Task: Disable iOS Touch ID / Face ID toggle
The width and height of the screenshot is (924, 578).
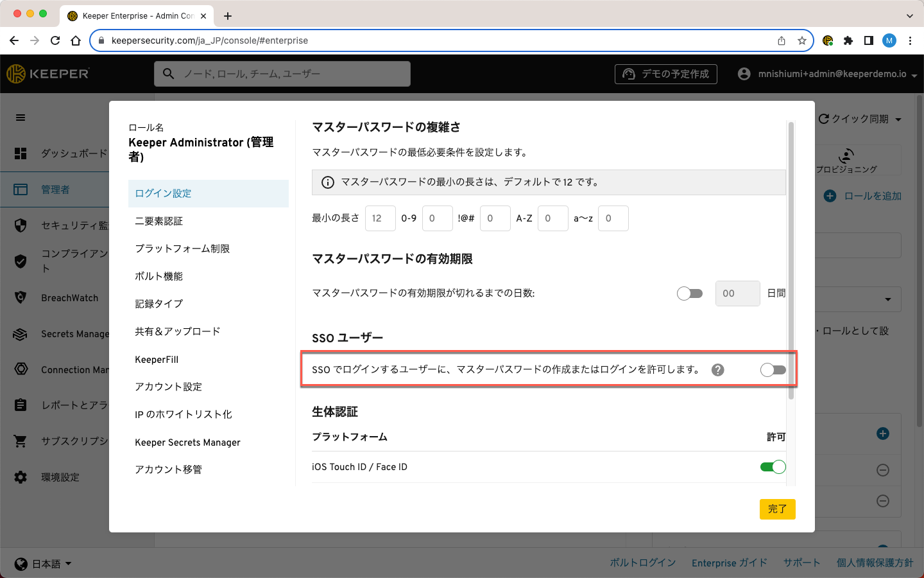Action: click(x=773, y=467)
